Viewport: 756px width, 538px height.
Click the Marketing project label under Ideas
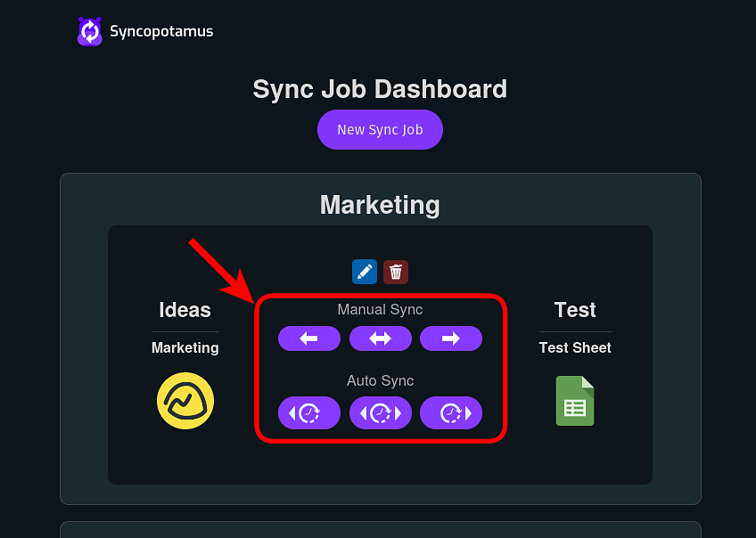(185, 347)
